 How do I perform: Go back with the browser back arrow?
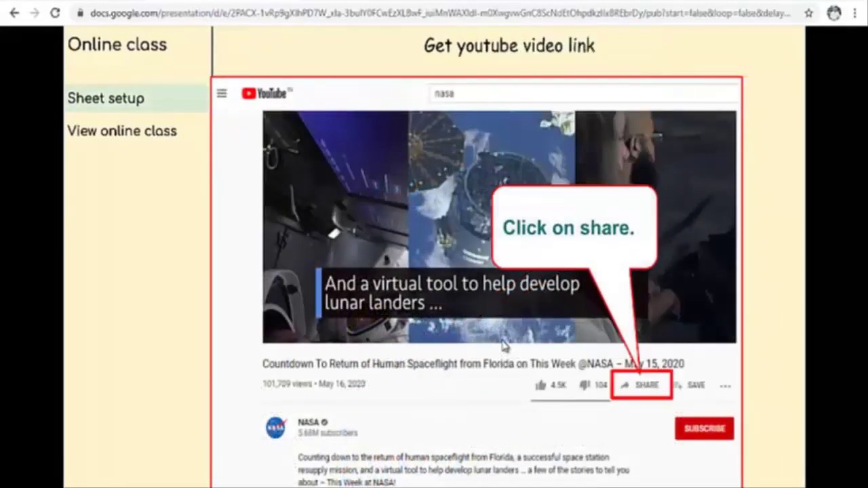point(14,13)
